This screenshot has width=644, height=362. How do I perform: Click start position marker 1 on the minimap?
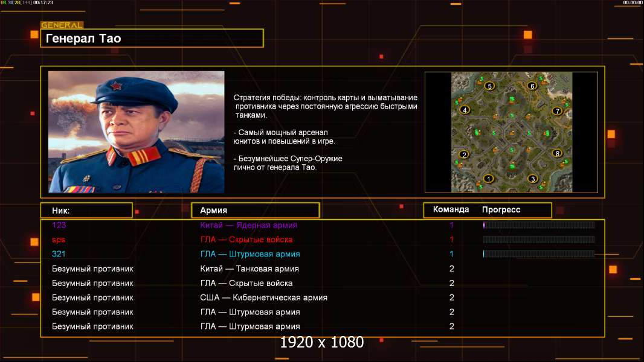tap(489, 179)
